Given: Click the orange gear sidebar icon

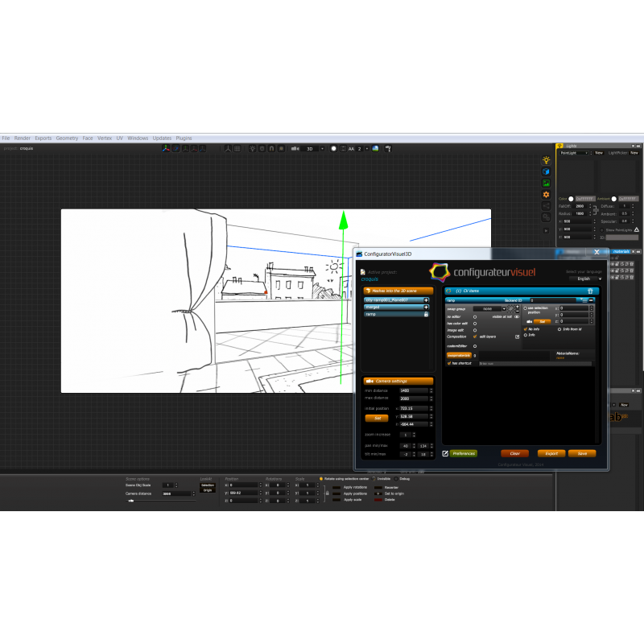Looking at the screenshot, I should (x=546, y=195).
